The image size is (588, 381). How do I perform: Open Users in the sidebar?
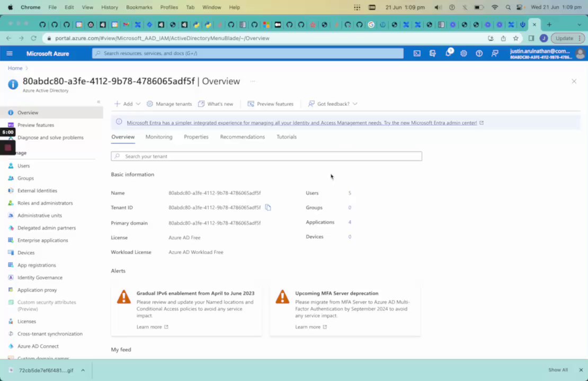point(24,166)
